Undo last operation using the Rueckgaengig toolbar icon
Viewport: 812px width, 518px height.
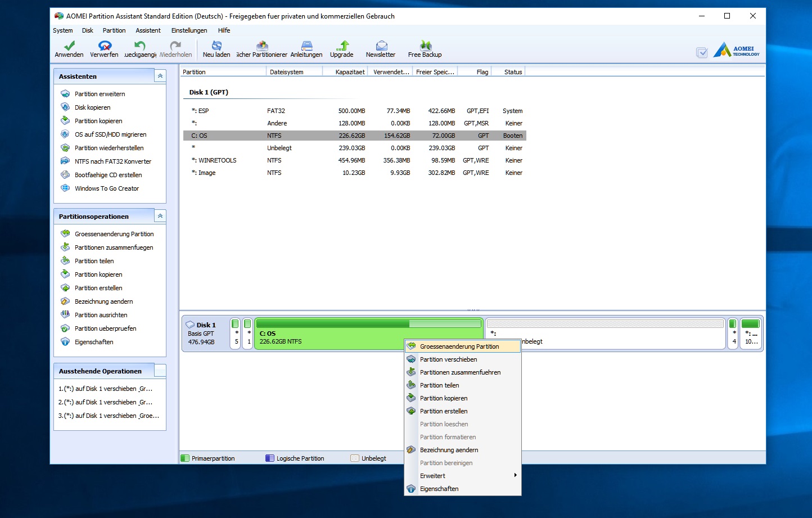coord(140,49)
